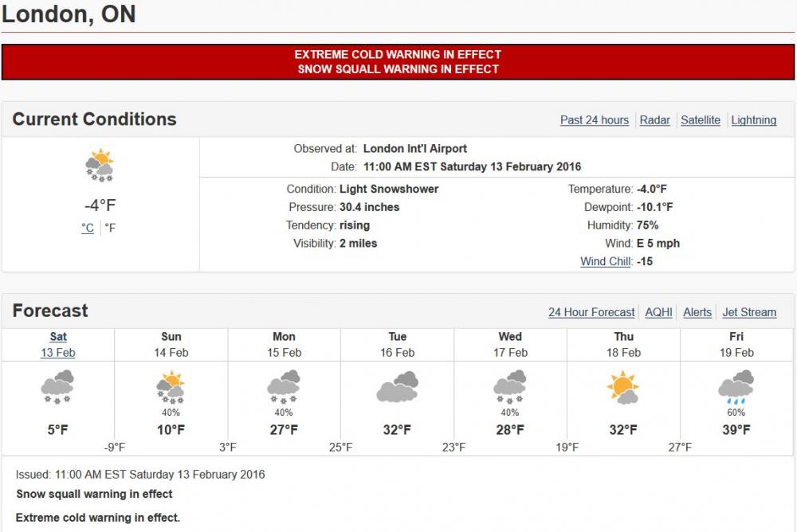The width and height of the screenshot is (797, 532).
Task: View the Wind Chill details
Action: point(605,260)
